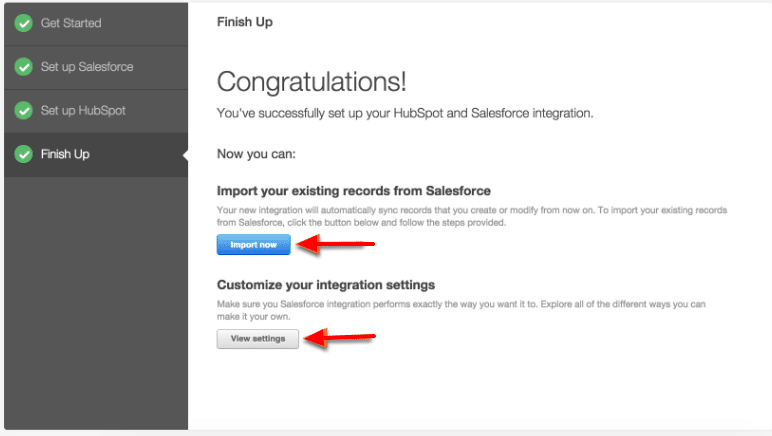Select the Set up HubSpot step
The height and width of the screenshot is (436, 772).
point(83,110)
